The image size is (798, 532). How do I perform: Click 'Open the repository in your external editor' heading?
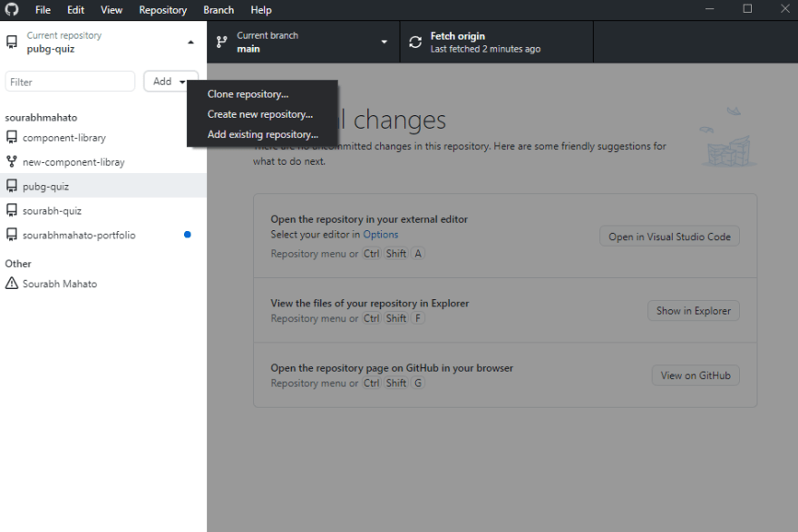point(369,219)
